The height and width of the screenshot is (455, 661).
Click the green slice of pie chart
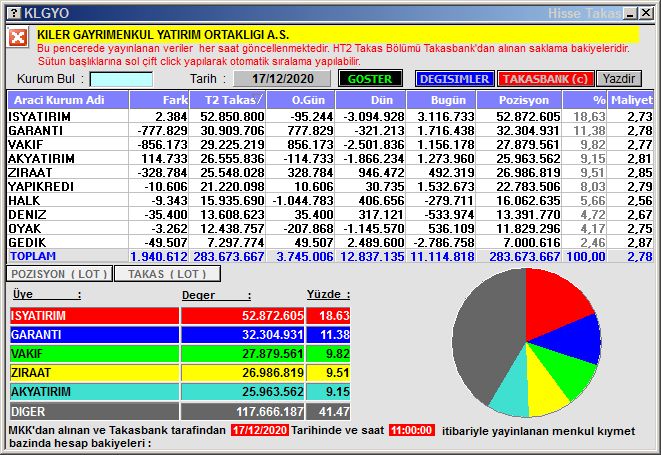[x=567, y=372]
